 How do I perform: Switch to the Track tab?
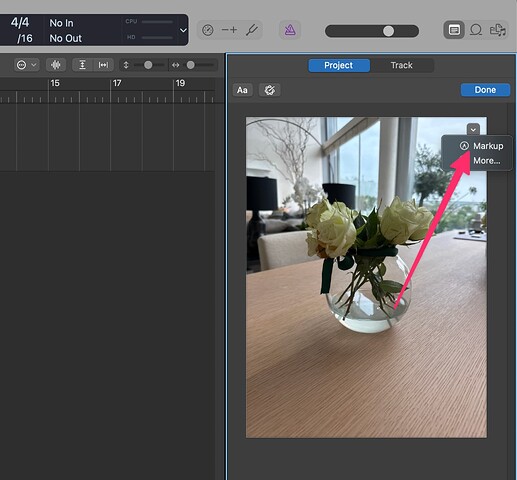402,65
